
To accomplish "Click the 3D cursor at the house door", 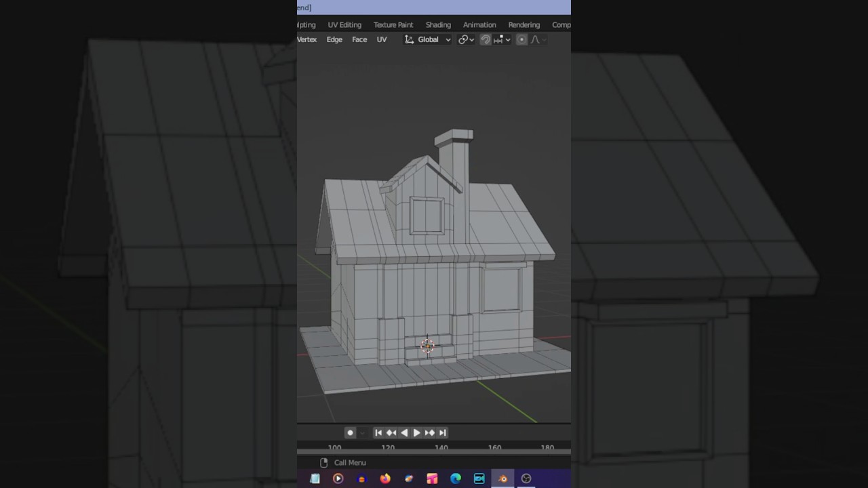I will point(427,346).
